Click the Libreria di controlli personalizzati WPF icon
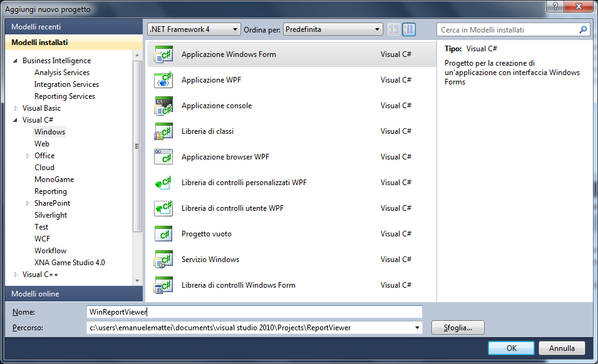 163,183
